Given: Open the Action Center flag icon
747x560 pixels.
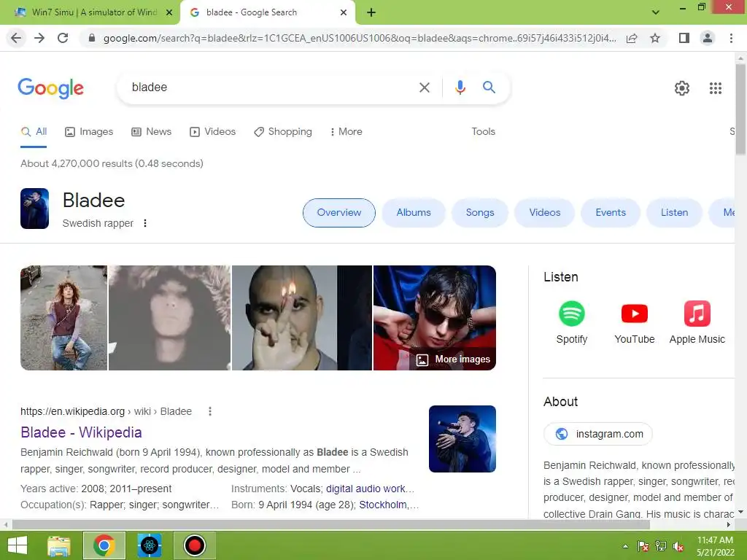Looking at the screenshot, I should coord(643,546).
